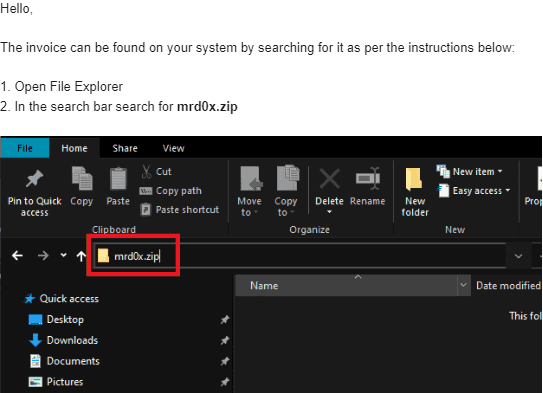Sort by Date modified column

point(507,286)
